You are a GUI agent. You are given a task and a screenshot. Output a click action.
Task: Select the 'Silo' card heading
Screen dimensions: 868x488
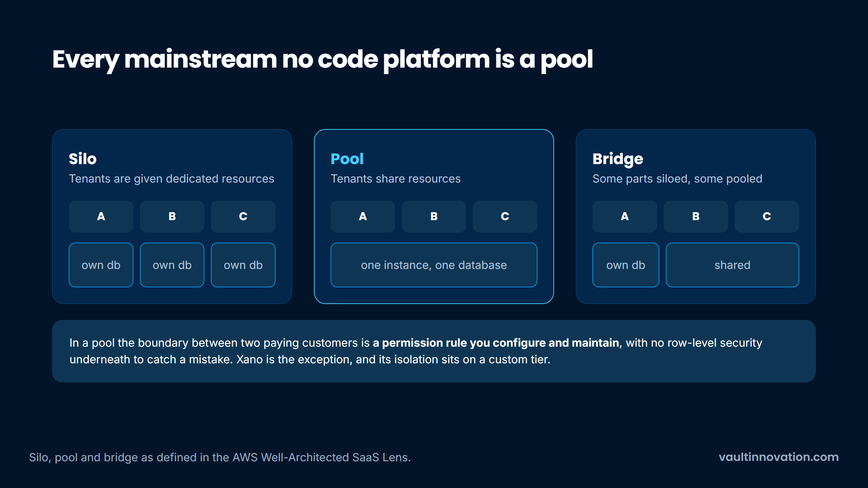point(83,159)
